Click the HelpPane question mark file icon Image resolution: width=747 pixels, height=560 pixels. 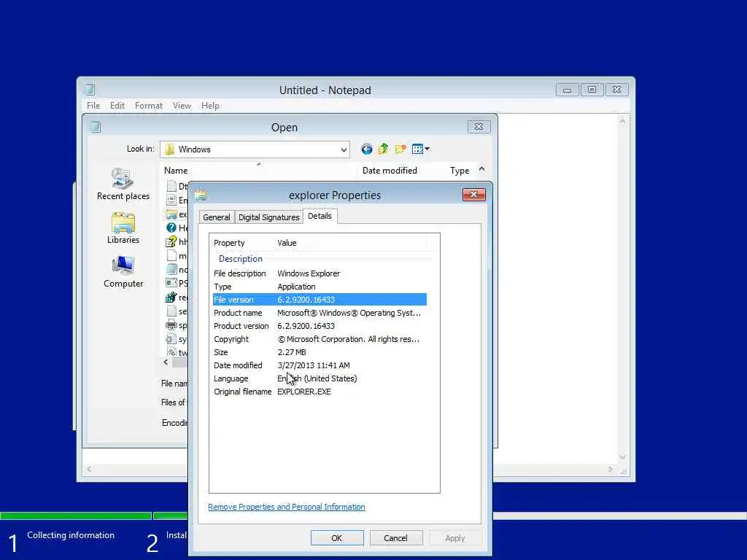pos(171,228)
